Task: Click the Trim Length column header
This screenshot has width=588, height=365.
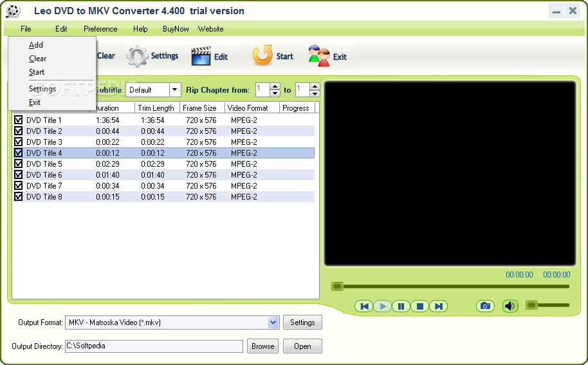Action: coord(157,108)
